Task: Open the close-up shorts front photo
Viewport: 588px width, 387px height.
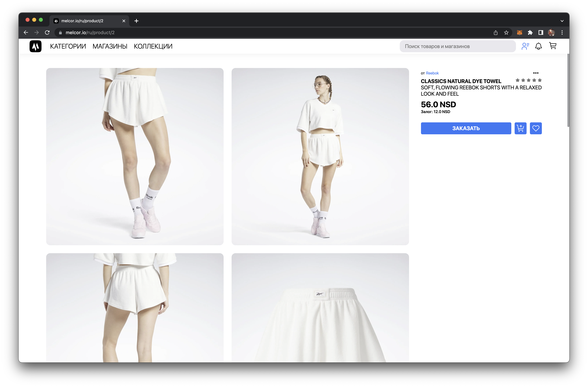Action: [x=135, y=157]
